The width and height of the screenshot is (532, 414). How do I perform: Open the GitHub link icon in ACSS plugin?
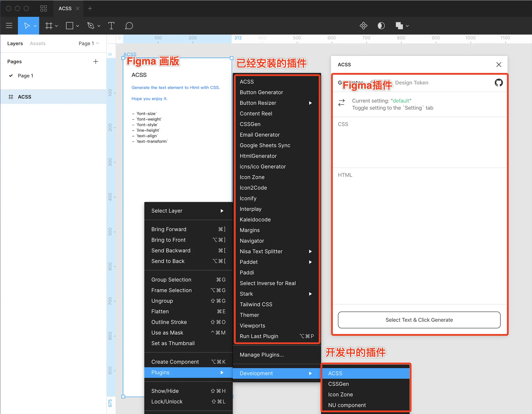coord(498,83)
